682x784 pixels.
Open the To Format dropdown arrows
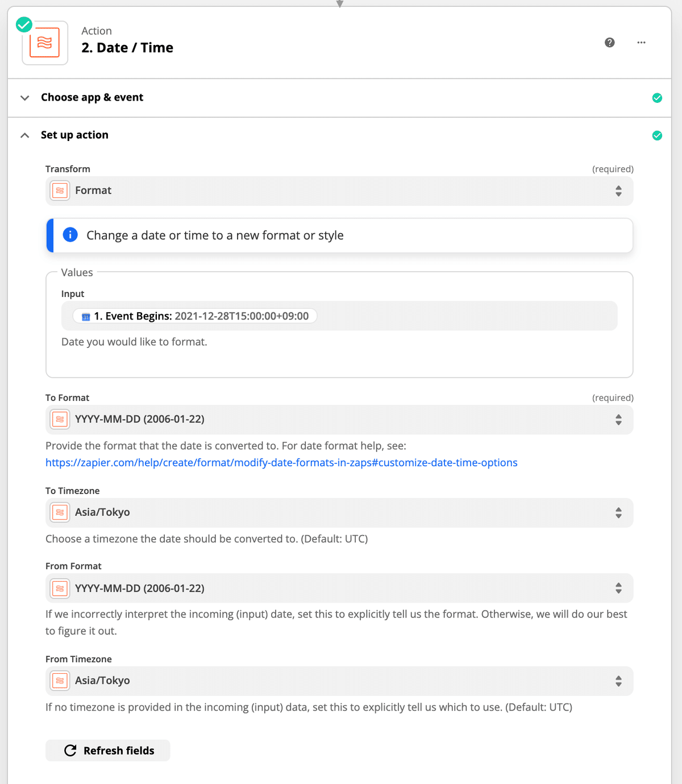click(618, 420)
